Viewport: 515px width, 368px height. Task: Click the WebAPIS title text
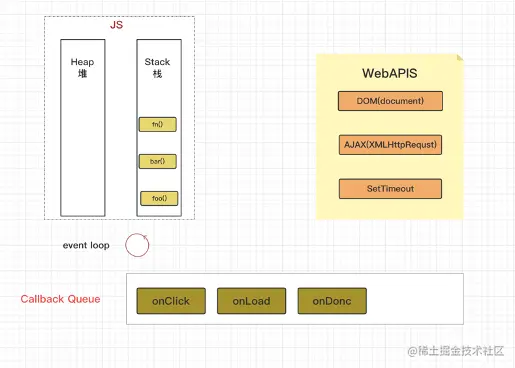(x=390, y=73)
